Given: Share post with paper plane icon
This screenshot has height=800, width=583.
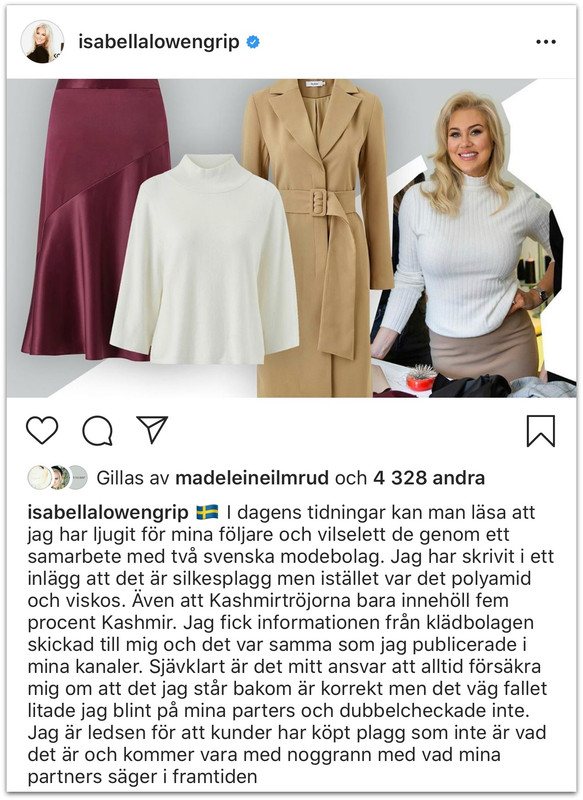Looking at the screenshot, I should click(x=152, y=430).
